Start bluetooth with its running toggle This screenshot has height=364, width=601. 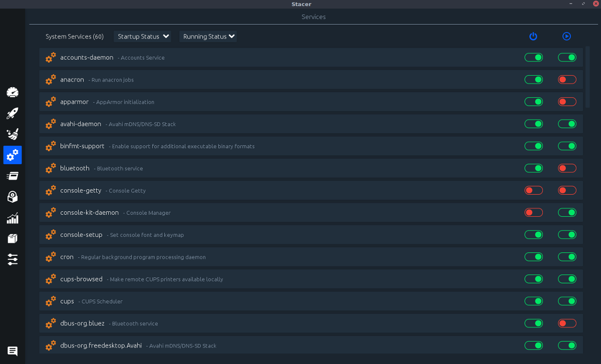click(x=567, y=168)
